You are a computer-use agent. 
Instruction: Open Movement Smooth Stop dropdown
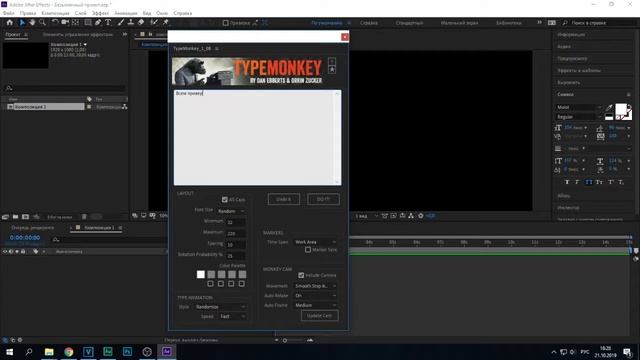click(316, 286)
